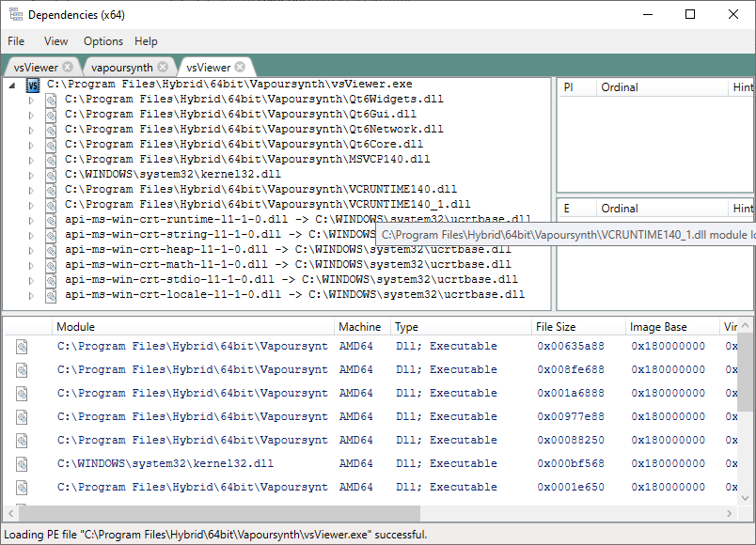Click the Qt6Widgets.dll module icon in tree
Viewport: 756px width, 545px height.
[x=51, y=100]
